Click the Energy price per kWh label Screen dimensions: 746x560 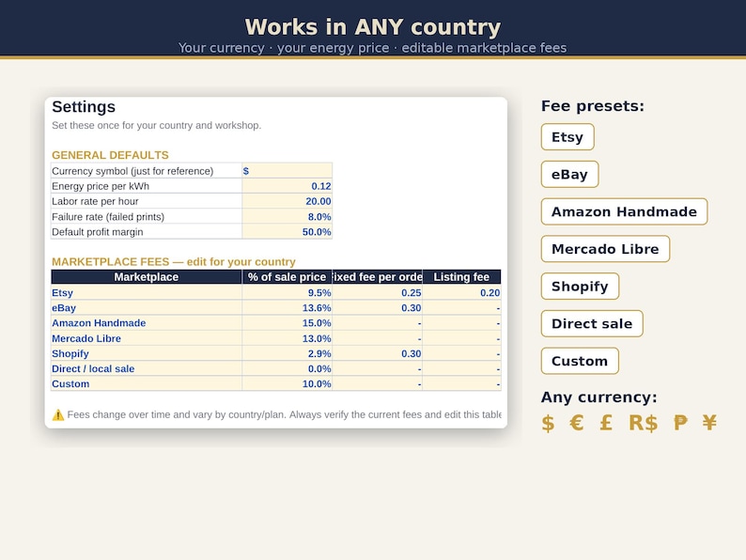[101, 186]
